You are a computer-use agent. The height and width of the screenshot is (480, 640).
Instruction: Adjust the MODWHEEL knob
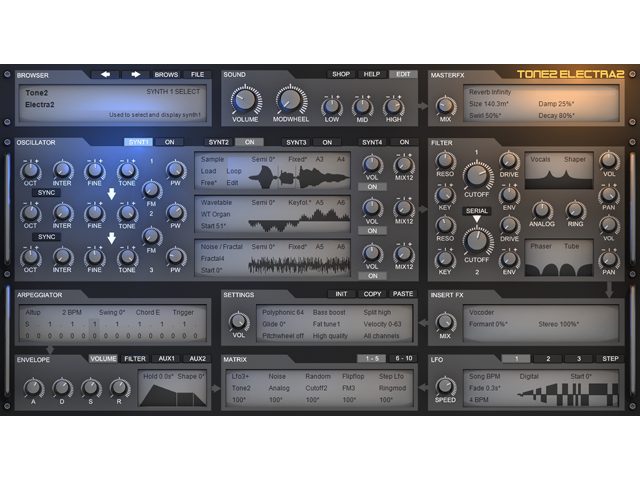tap(291, 100)
